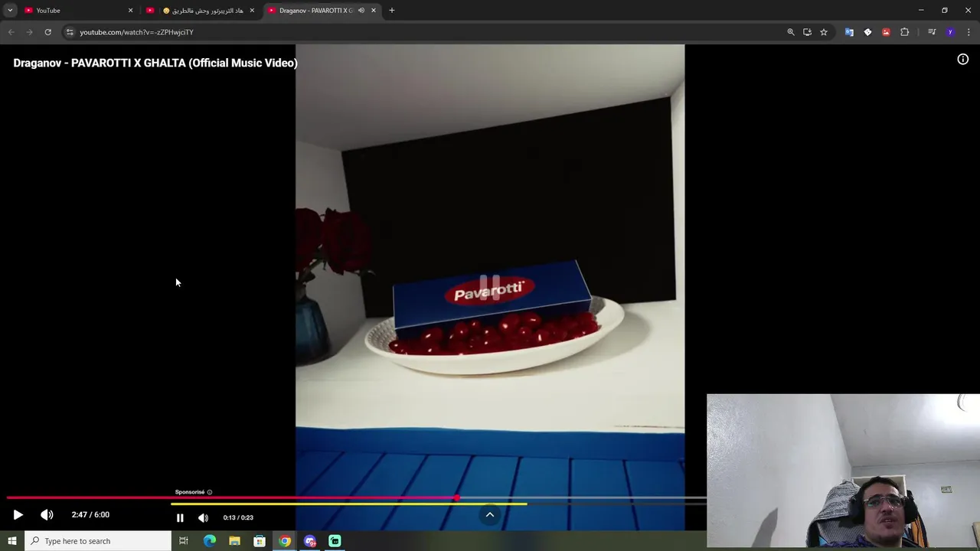Viewport: 980px width, 551px height.
Task: Open Task View on the taskbar
Action: [184, 541]
